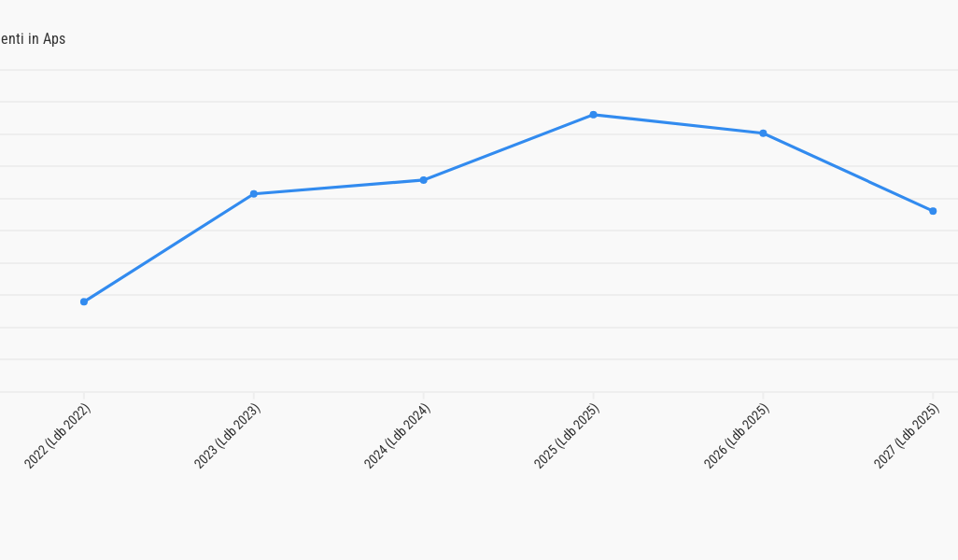This screenshot has width=958, height=560.
Task: Click the chart title ending in 'in Aps'
Action: coord(33,39)
